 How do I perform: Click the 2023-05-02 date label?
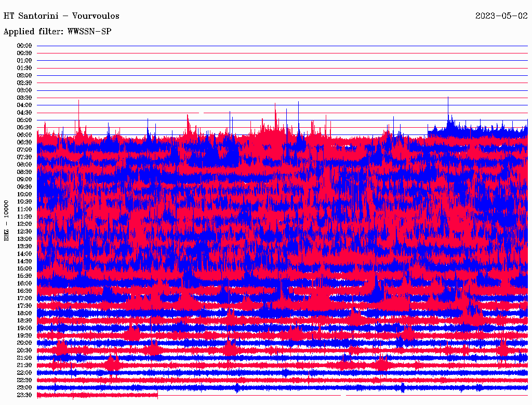(x=501, y=16)
